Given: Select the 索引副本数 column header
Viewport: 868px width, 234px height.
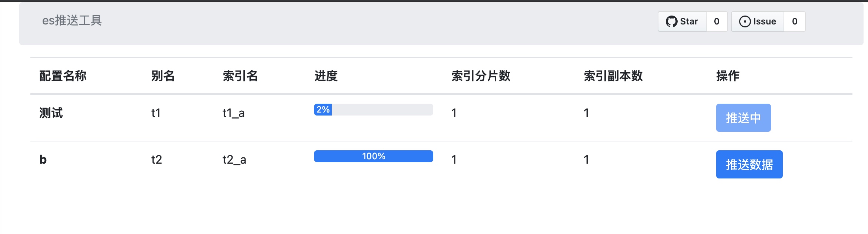Looking at the screenshot, I should click(613, 76).
